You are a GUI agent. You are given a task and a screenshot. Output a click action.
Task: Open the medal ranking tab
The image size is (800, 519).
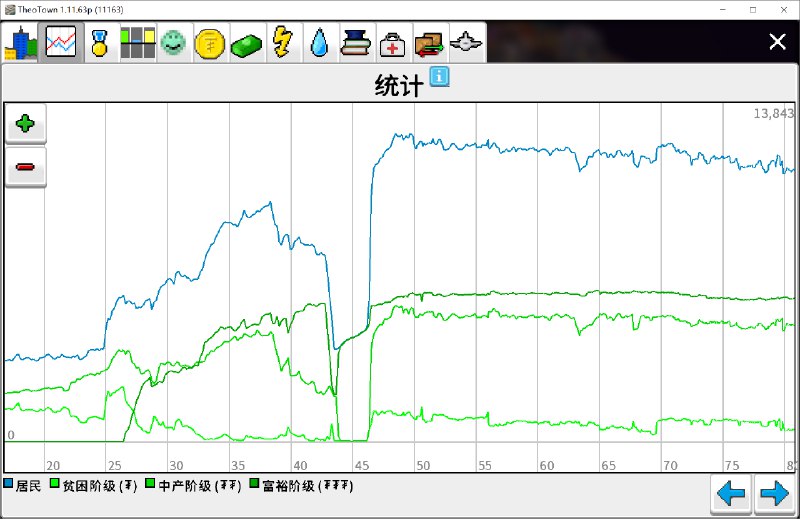[99, 43]
